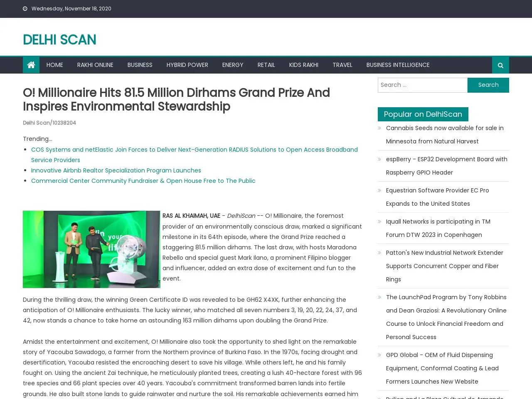Open search via magnifier icon in navbar

pos(500,65)
